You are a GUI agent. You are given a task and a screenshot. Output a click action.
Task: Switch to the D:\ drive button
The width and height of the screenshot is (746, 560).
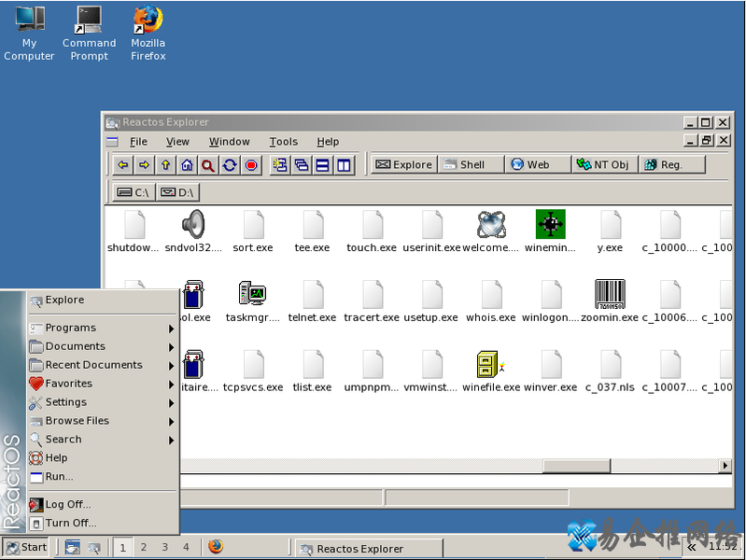click(177, 192)
